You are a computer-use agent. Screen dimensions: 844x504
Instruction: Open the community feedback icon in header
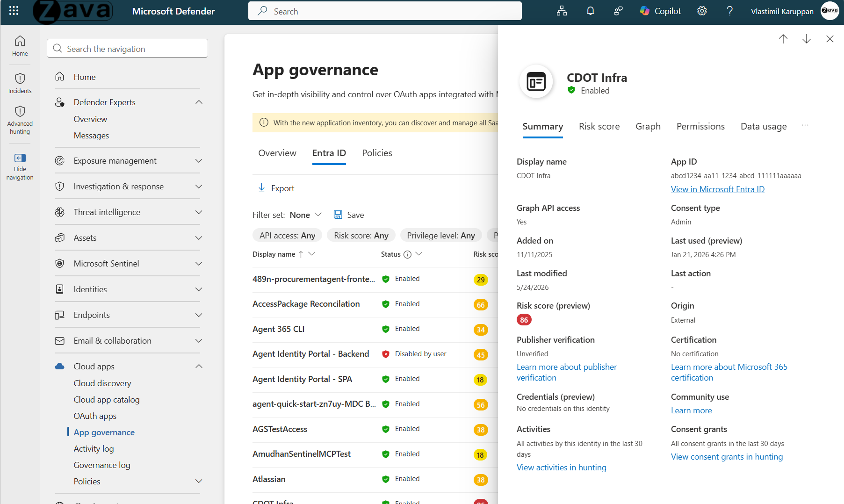[x=618, y=11]
